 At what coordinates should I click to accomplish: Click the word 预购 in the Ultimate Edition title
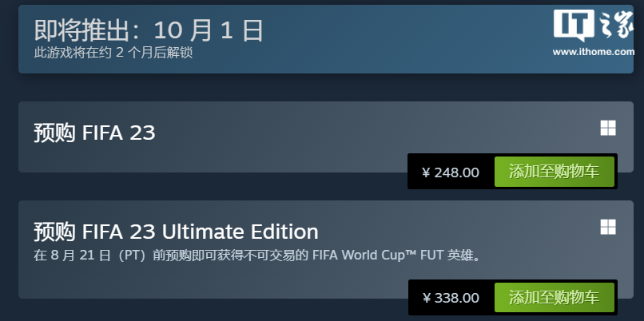54,232
